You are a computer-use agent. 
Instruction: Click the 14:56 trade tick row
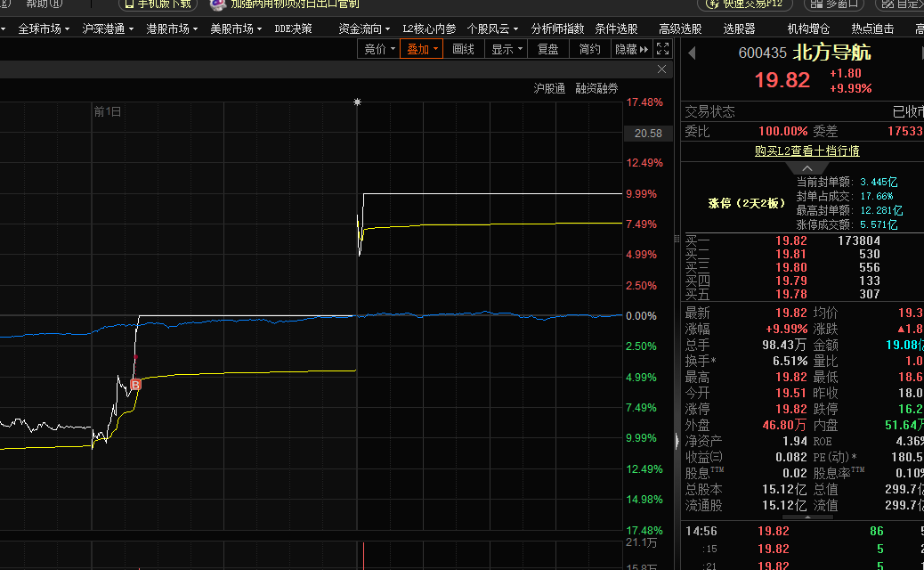point(802,531)
